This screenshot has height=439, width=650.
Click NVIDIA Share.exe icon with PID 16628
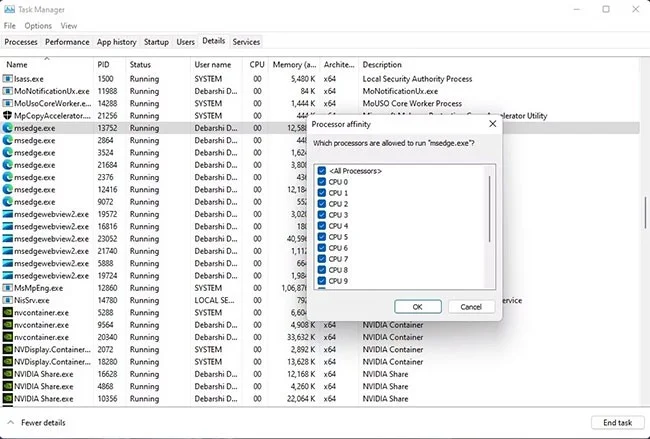[8, 374]
